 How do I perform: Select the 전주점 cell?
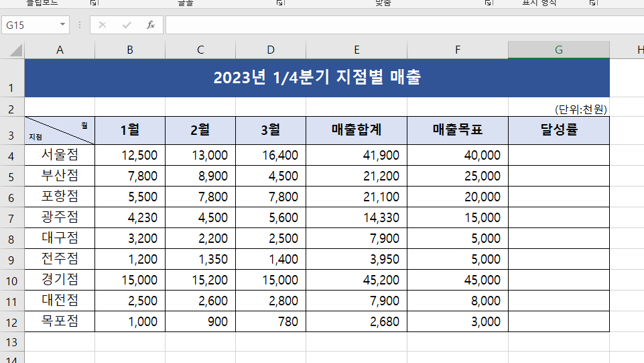[60, 259]
